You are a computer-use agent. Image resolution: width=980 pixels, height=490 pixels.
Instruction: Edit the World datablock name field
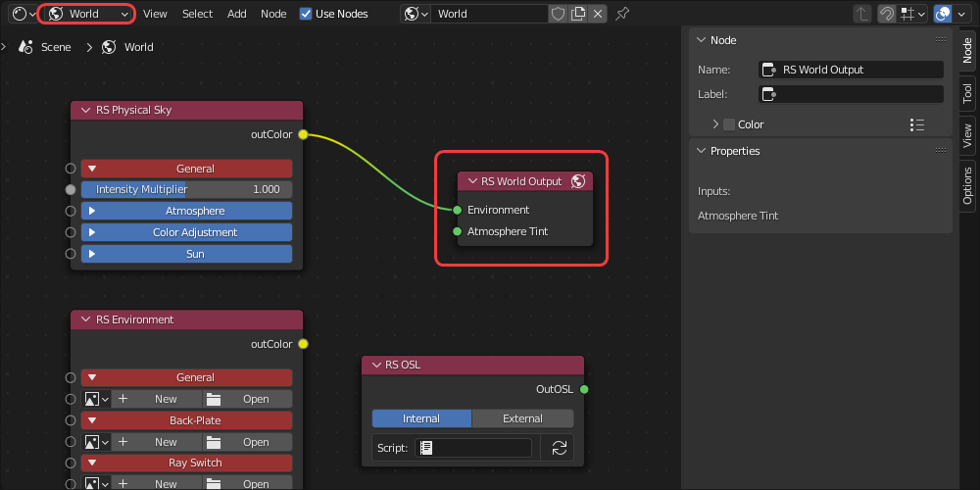click(x=489, y=14)
